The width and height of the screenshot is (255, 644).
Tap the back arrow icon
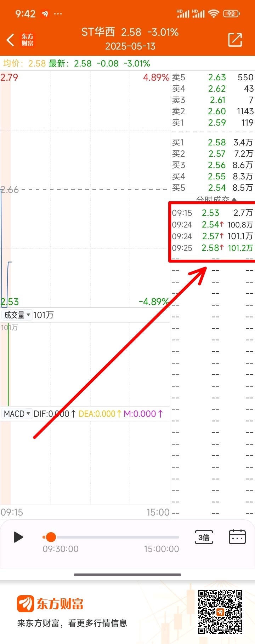tap(11, 40)
